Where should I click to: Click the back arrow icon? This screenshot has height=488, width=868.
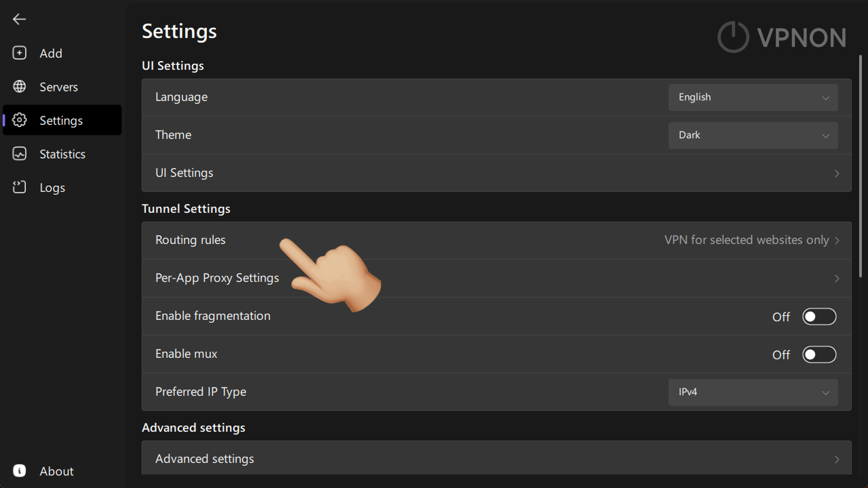tap(19, 19)
